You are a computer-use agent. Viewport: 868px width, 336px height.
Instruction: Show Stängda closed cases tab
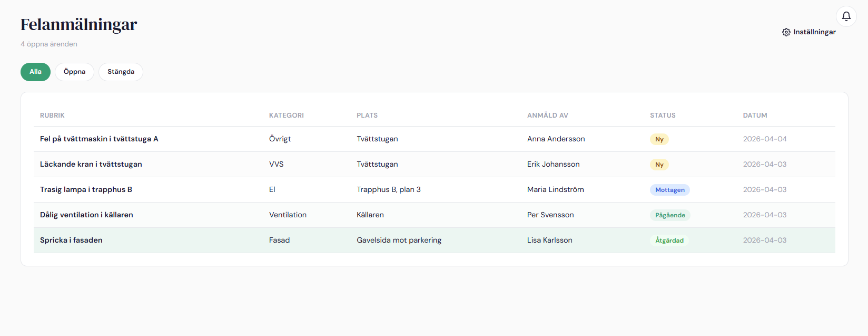(121, 72)
